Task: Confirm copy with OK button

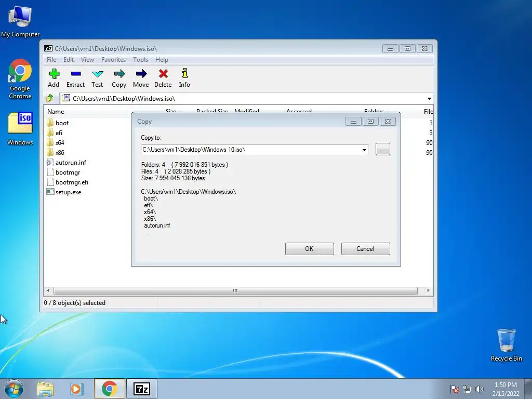Action: coord(310,249)
